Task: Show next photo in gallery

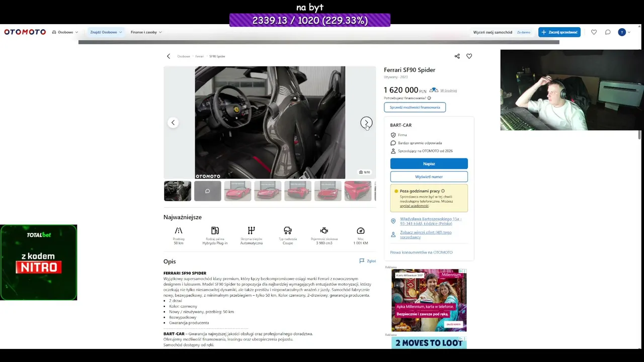Action: click(366, 123)
